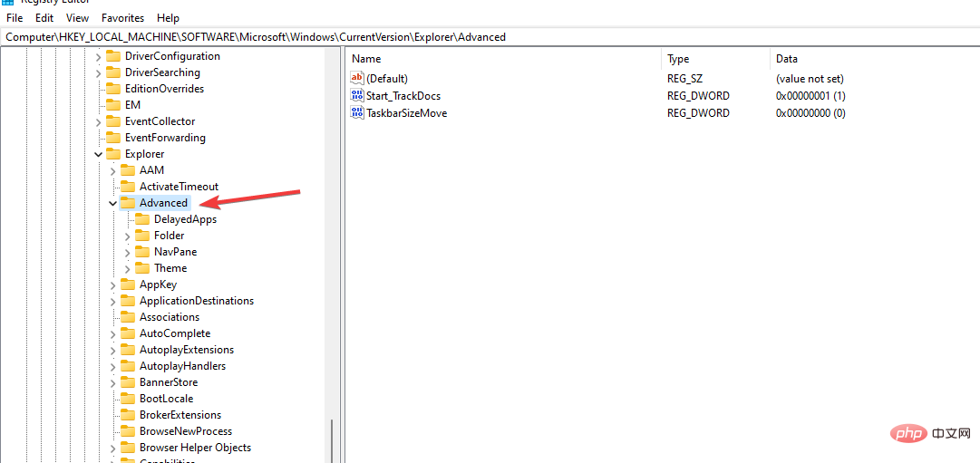Click the 0x00000001 (1) data cell
This screenshot has height=463, width=980.
click(x=810, y=96)
